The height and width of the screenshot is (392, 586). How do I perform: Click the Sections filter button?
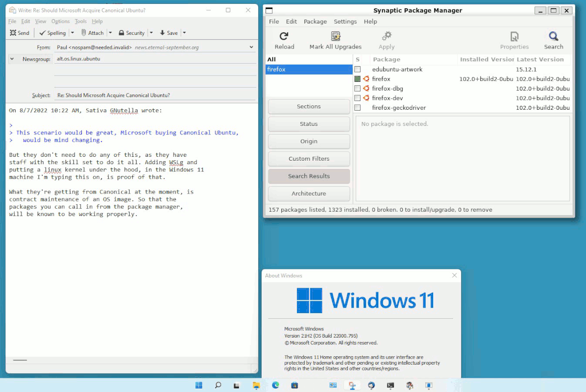pos(309,106)
